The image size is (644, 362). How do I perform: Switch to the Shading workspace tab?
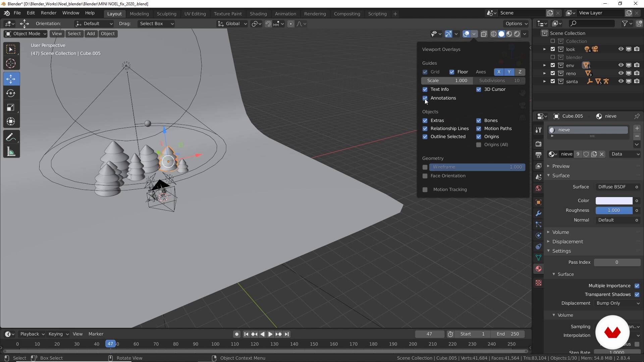click(258, 14)
